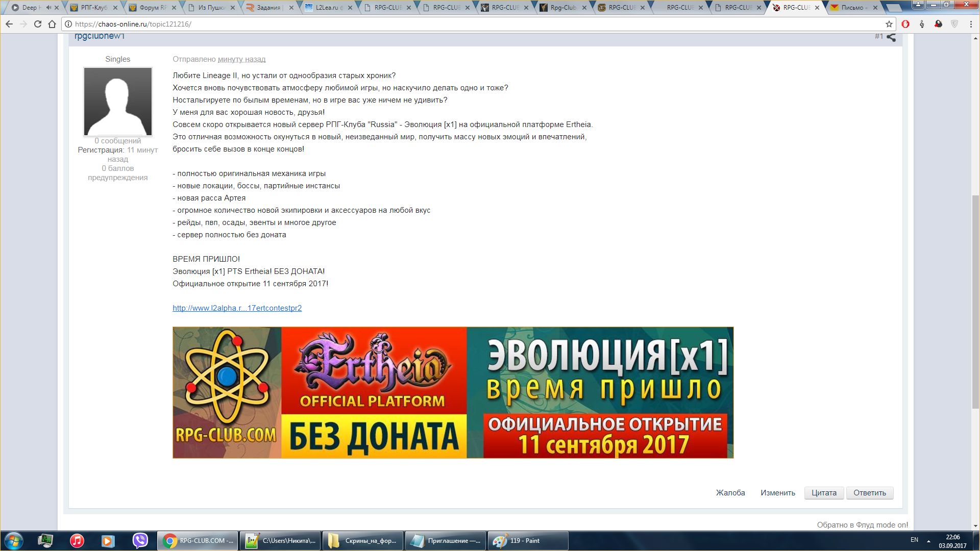Share post #1 via the share icon
Screen dimensions: 980x551
[x=891, y=37]
